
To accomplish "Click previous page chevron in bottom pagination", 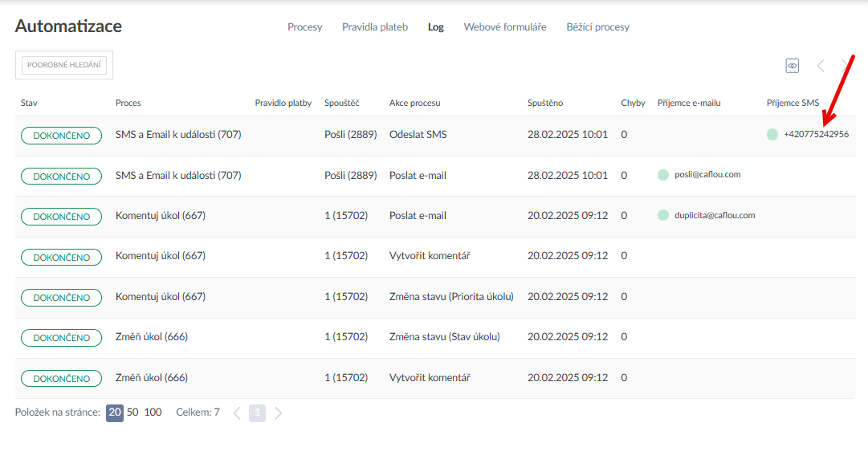I will [x=237, y=413].
